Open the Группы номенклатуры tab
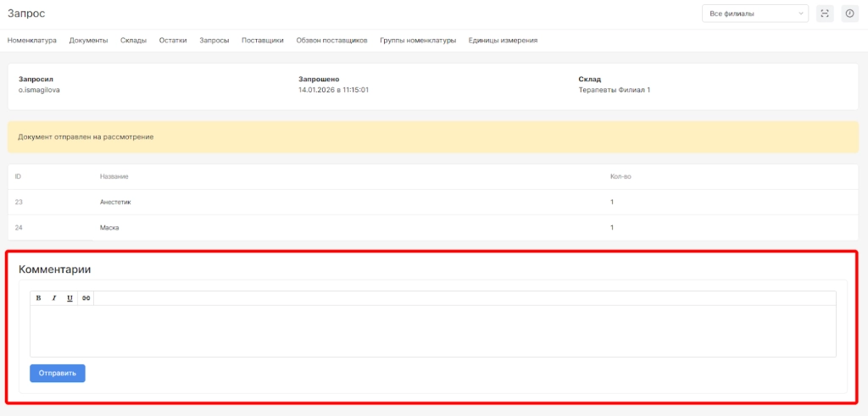This screenshot has width=868, height=416. coord(418,40)
